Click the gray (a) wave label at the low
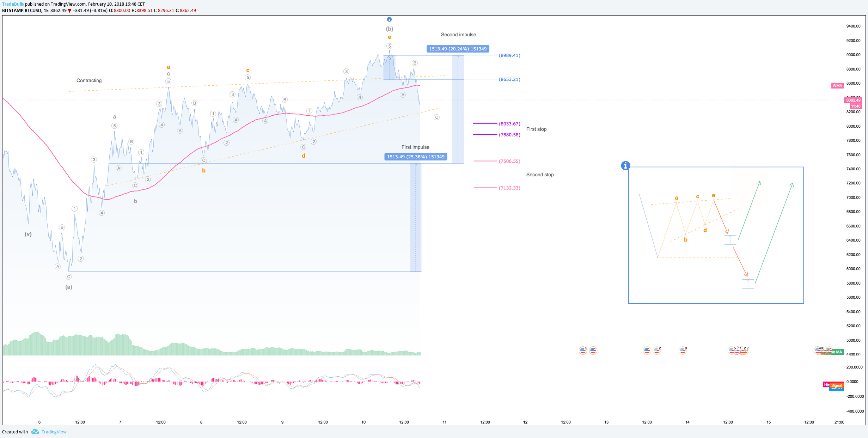Screen dimensions: 868x438 [69, 287]
